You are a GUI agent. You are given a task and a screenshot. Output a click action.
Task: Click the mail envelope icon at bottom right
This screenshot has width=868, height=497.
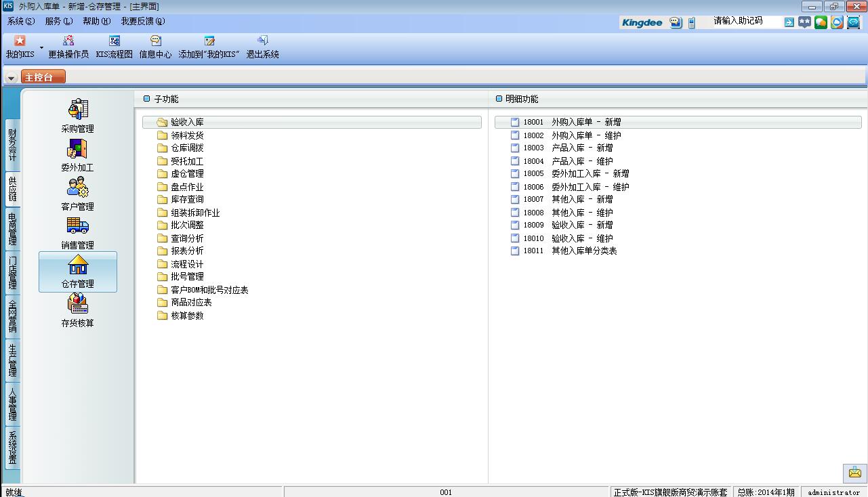(x=854, y=473)
